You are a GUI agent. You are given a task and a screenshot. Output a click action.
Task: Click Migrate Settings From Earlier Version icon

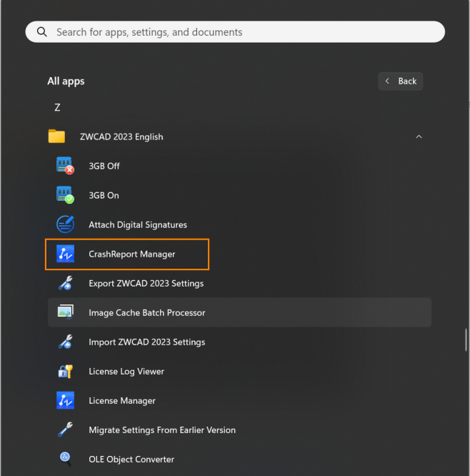coord(65,430)
